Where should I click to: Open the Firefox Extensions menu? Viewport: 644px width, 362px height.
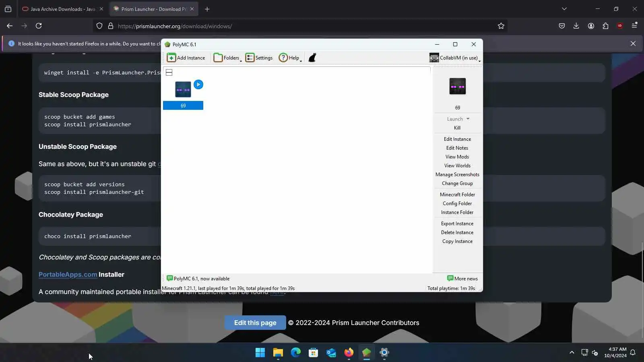click(x=605, y=26)
